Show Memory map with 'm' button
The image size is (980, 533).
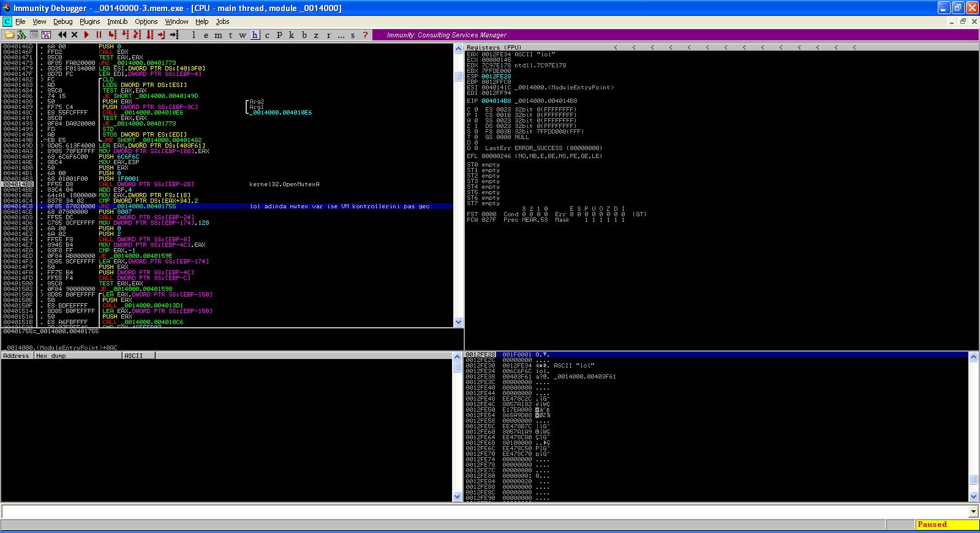click(x=218, y=35)
